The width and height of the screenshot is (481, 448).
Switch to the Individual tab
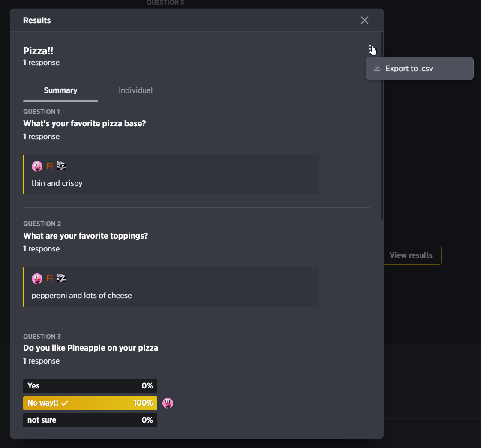[x=135, y=90]
